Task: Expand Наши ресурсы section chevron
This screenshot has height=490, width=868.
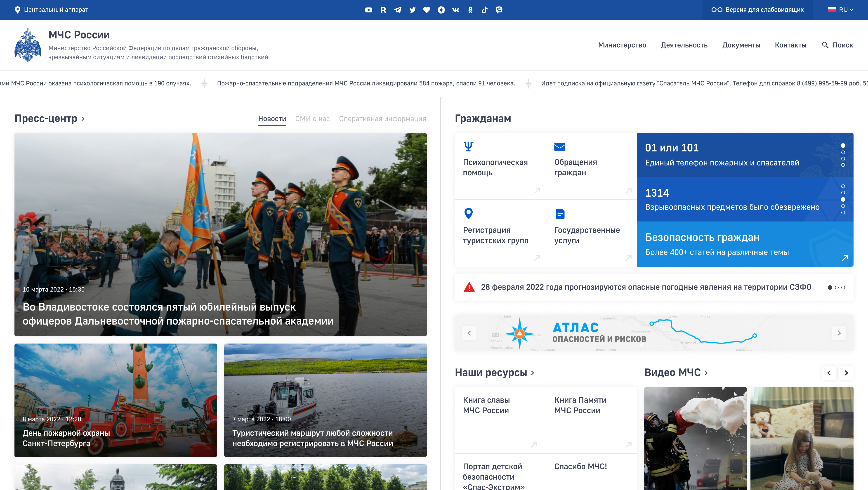Action: [x=533, y=373]
